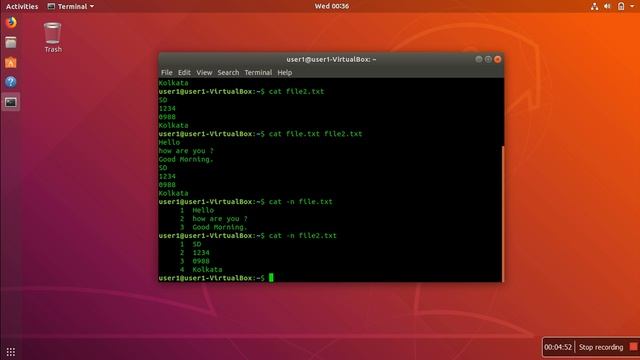The height and width of the screenshot is (360, 640).
Task: Show applications grid button
Action: [11, 351]
